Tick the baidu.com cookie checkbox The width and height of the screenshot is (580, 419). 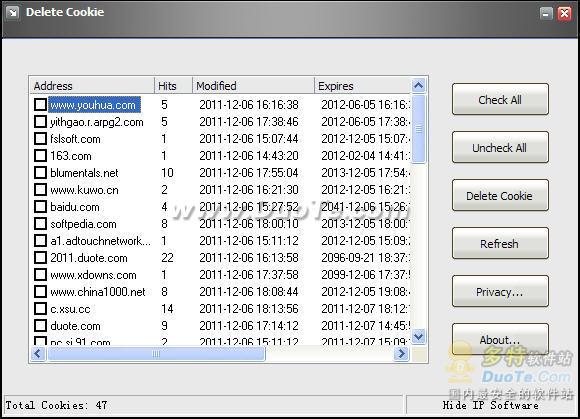point(40,207)
